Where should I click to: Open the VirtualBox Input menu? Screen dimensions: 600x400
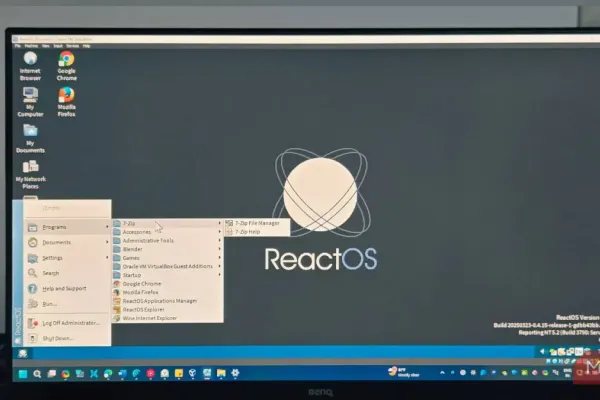coord(58,46)
